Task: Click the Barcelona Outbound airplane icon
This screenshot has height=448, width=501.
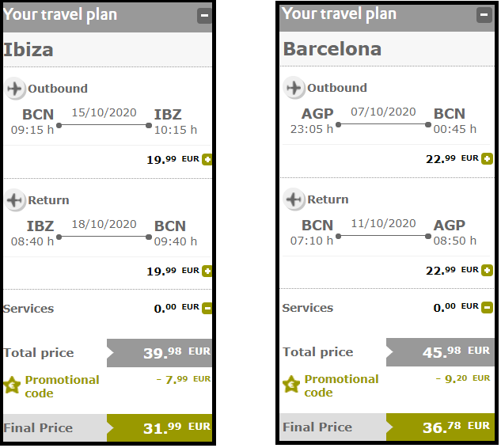Action: pyautogui.click(x=294, y=88)
